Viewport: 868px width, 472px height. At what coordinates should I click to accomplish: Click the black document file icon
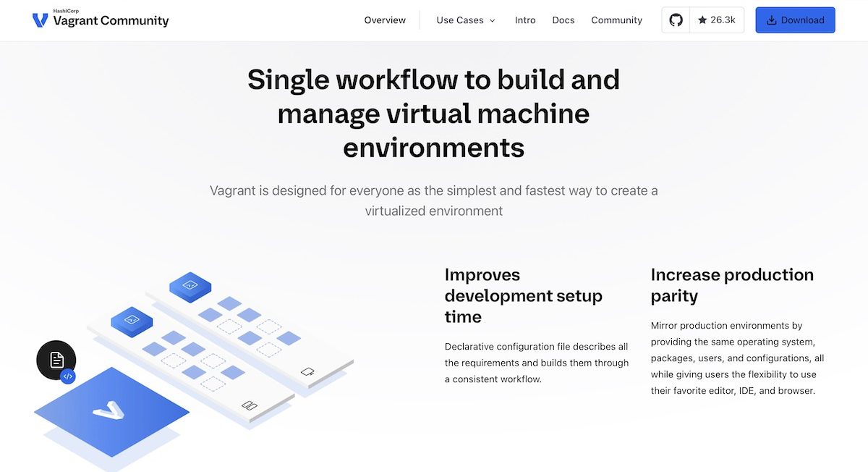click(56, 360)
